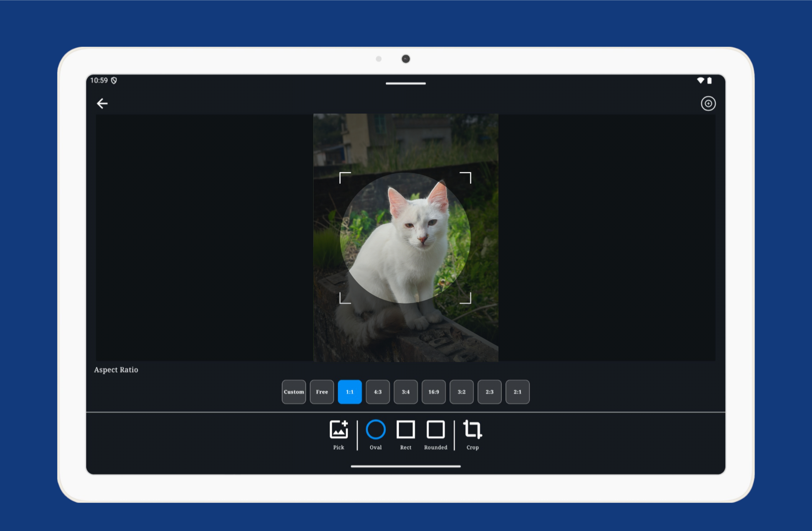
Task: Pick the 2:3 aspect ratio chip
Action: point(489,392)
